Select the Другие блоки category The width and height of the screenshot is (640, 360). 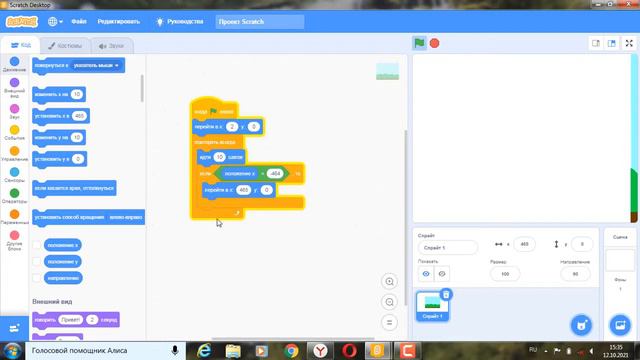[x=14, y=241]
